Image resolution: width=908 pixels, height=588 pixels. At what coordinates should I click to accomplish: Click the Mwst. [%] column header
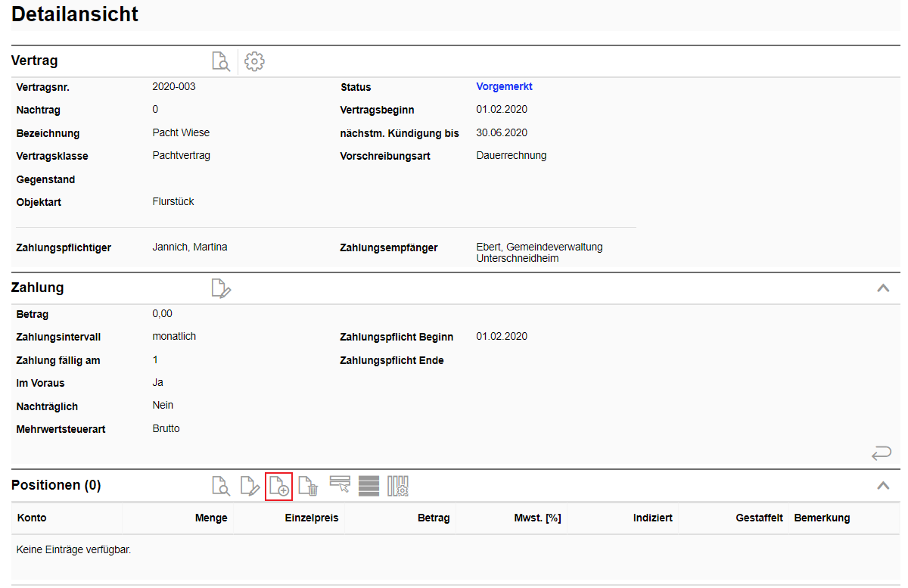(x=536, y=518)
